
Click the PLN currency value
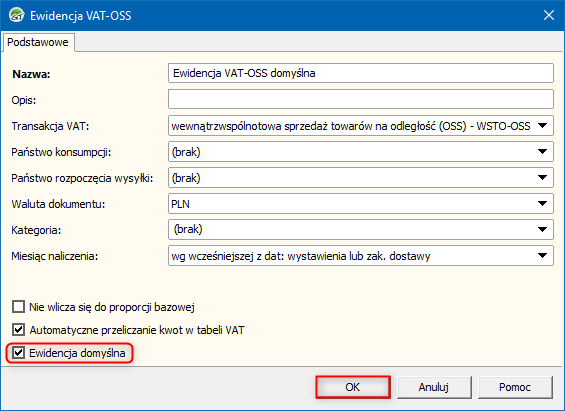pyautogui.click(x=180, y=204)
